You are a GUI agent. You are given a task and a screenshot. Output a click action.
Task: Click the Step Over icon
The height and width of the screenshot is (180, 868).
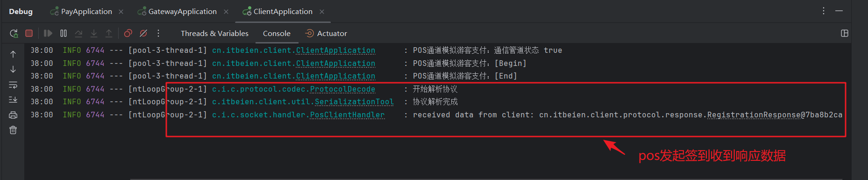(78, 33)
